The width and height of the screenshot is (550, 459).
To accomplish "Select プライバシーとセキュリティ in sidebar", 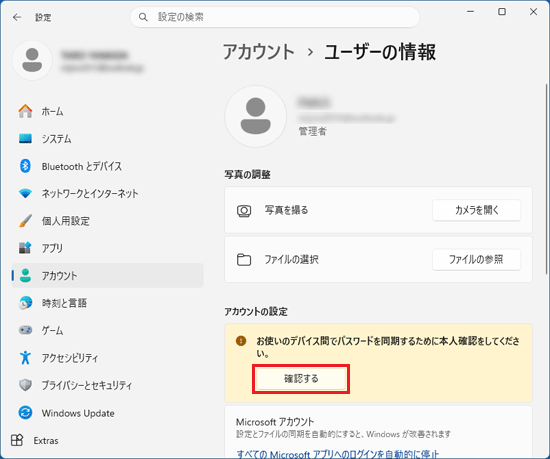I will pos(107,385).
